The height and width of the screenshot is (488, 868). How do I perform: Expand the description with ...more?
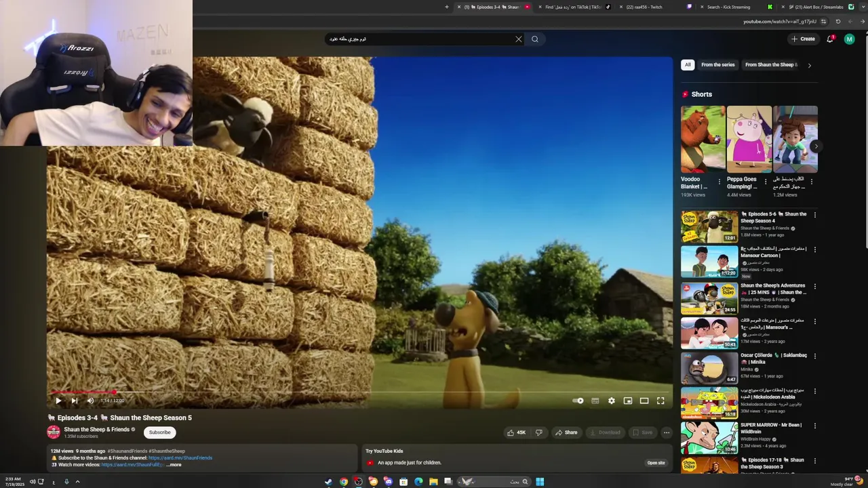174,465
